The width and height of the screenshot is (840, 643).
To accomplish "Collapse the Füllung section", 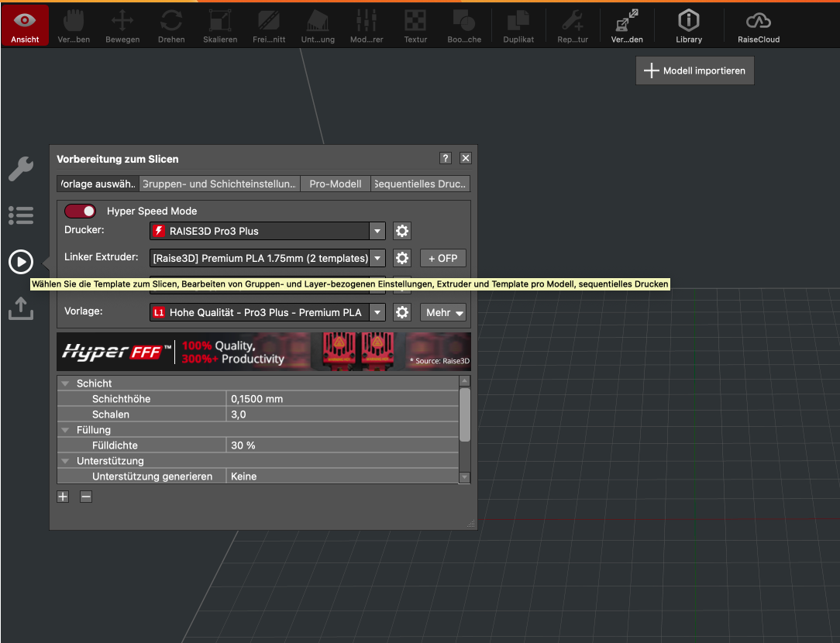I will [x=65, y=430].
